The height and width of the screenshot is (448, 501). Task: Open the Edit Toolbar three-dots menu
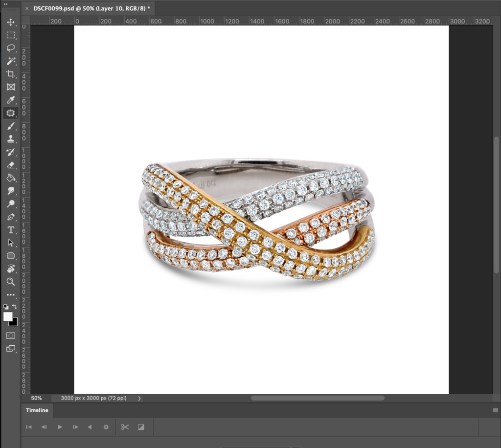click(11, 295)
